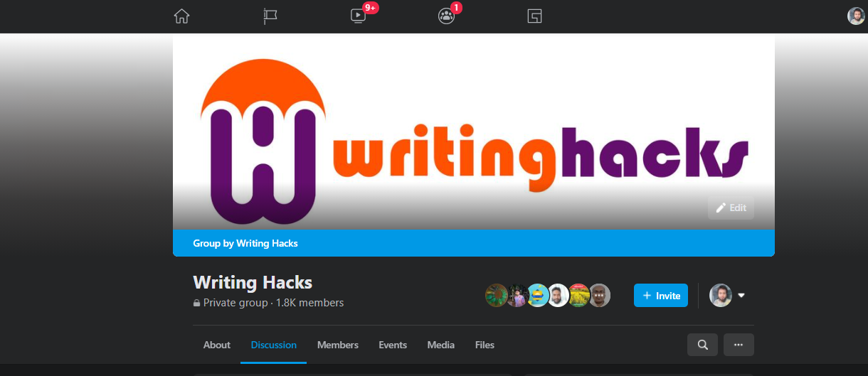The width and height of the screenshot is (868, 376).
Task: Open the Watch video icon
Action: (x=358, y=16)
